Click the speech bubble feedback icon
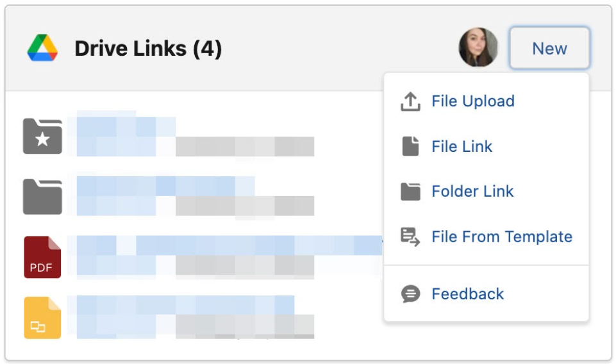This screenshot has width=616, height=364. pos(410,294)
